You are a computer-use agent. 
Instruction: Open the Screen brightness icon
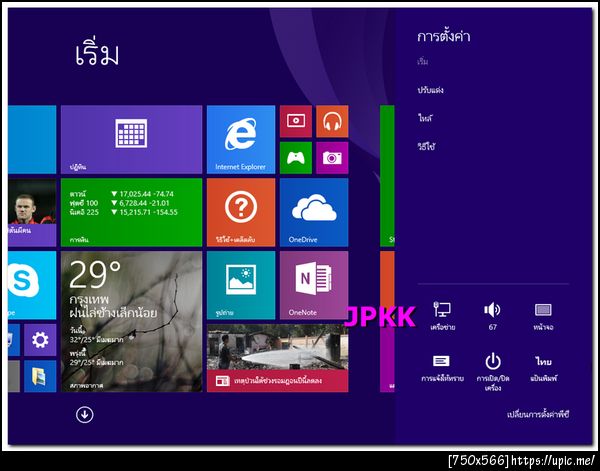[543, 316]
